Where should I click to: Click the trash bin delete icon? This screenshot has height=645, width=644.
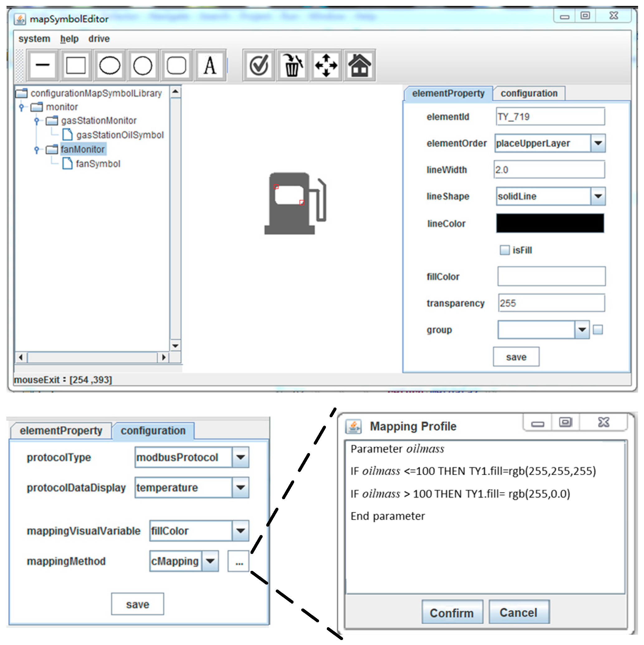tap(293, 65)
